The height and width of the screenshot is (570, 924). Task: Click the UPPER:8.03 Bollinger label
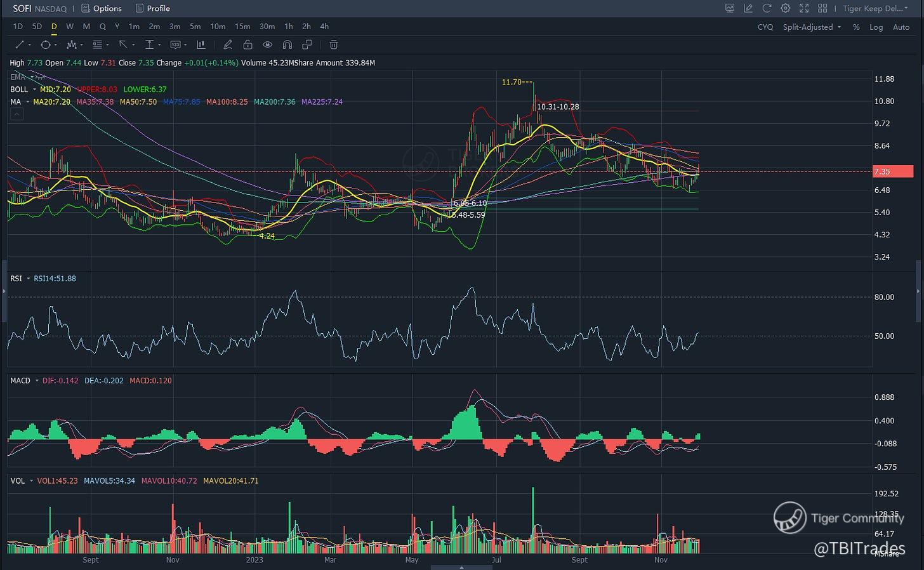pyautogui.click(x=97, y=89)
